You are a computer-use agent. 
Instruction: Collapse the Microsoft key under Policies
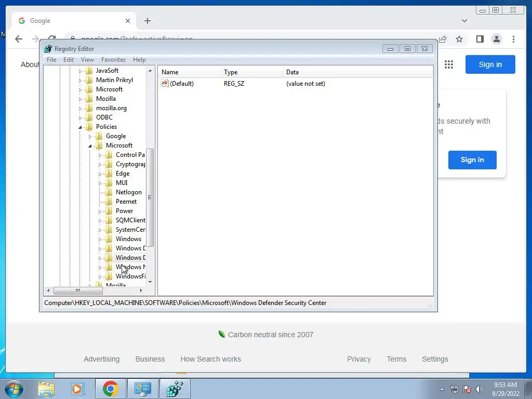point(90,146)
